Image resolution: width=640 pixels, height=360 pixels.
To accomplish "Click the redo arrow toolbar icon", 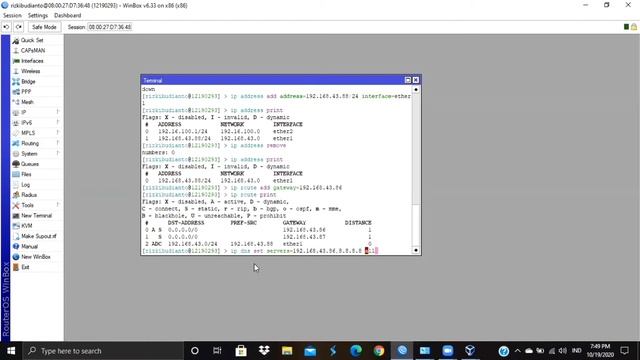I will [x=19, y=27].
